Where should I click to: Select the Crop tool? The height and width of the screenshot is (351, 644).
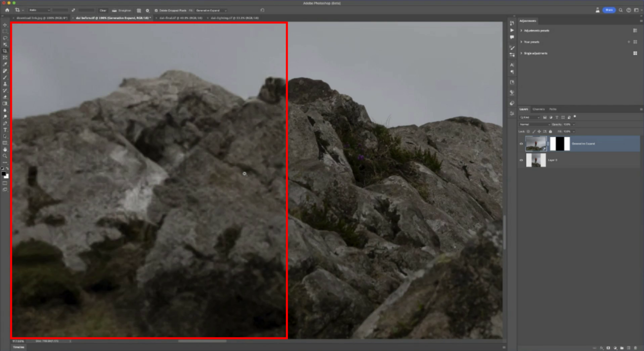(5, 50)
